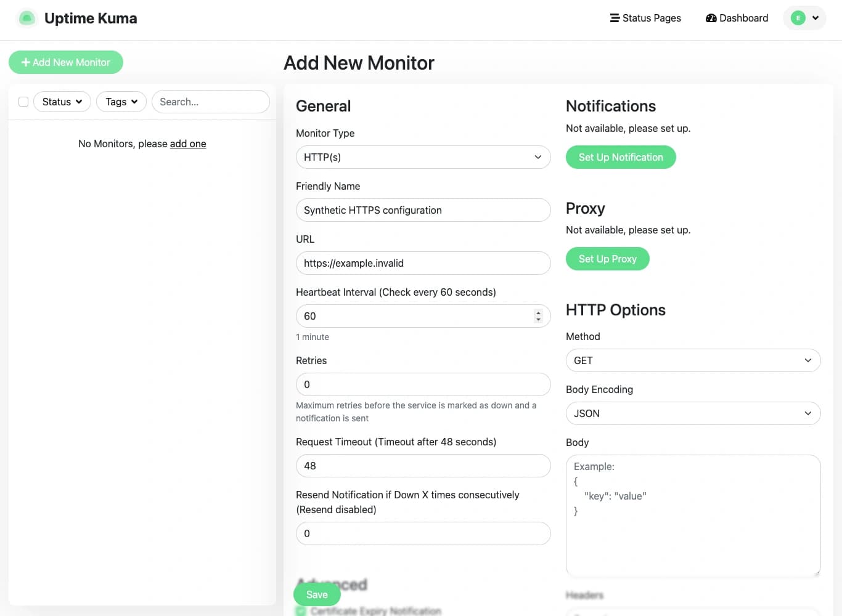Open the Monitor Type HTTP(s) dropdown
Image resolution: width=842 pixels, height=616 pixels.
[423, 157]
